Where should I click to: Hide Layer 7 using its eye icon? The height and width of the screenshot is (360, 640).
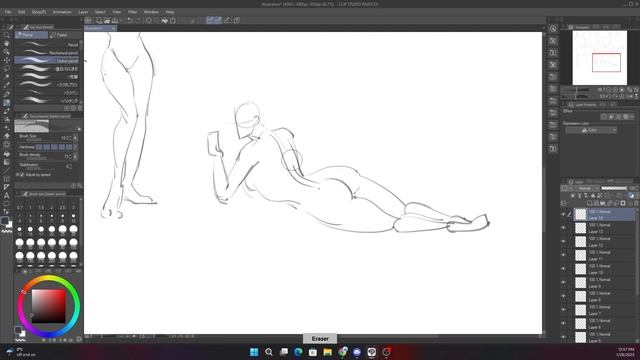564,310
